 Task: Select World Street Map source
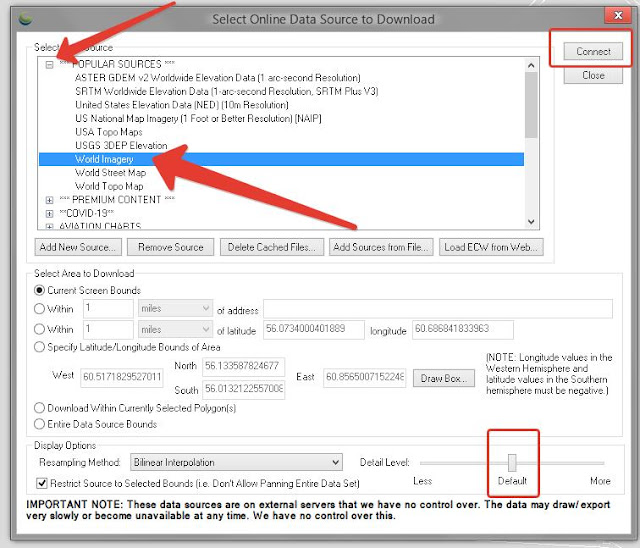(x=110, y=173)
